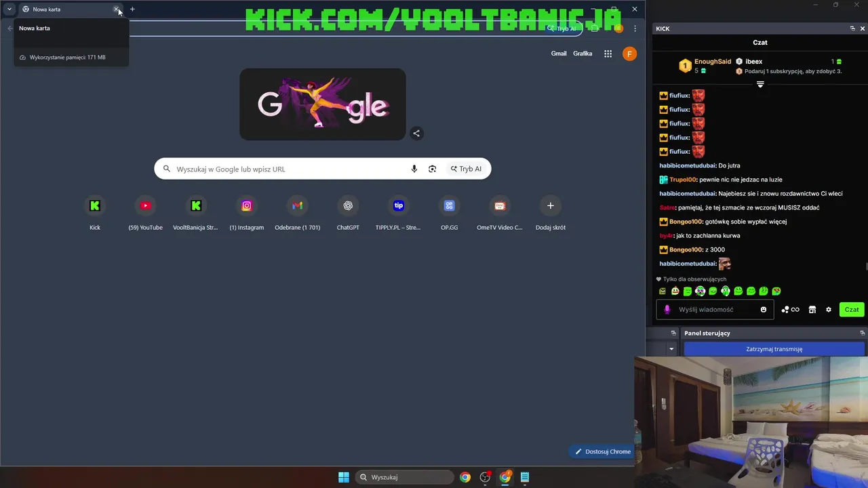Click first Chrome icon on taskbar
The width and height of the screenshot is (868, 488).
pos(465,477)
